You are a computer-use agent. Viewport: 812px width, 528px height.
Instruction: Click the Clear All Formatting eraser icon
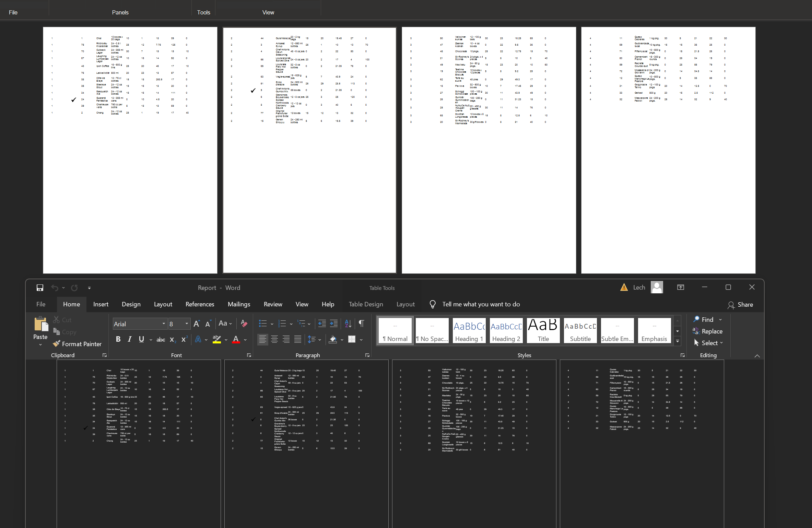[x=244, y=323]
